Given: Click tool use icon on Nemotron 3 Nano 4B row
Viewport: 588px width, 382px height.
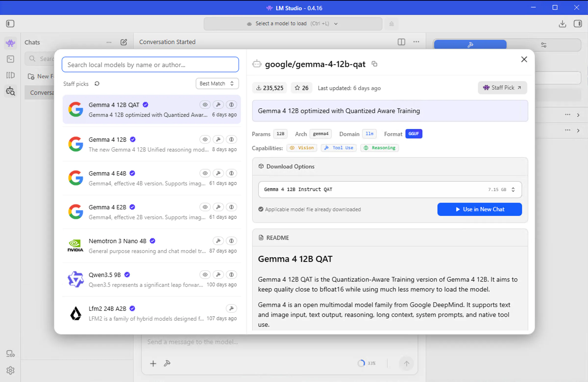Looking at the screenshot, I should coord(218,241).
